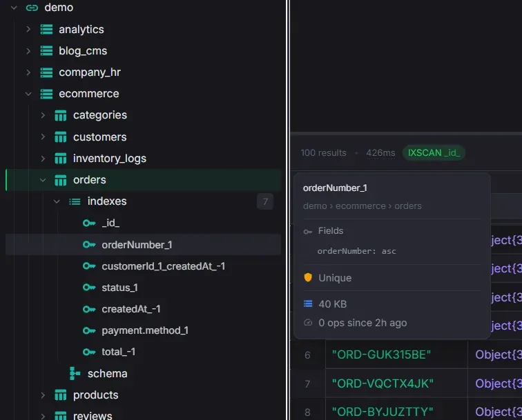The height and width of the screenshot is (420, 522).
Task: Collapse the orders collection chevron
Action: coord(43,180)
